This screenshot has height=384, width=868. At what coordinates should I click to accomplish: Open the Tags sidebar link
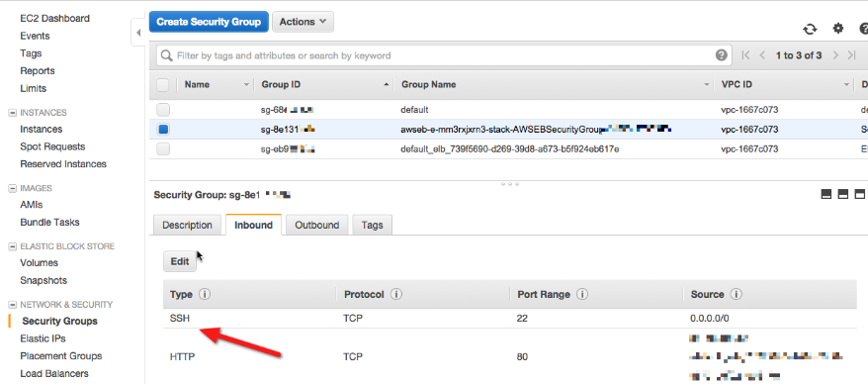[31, 53]
